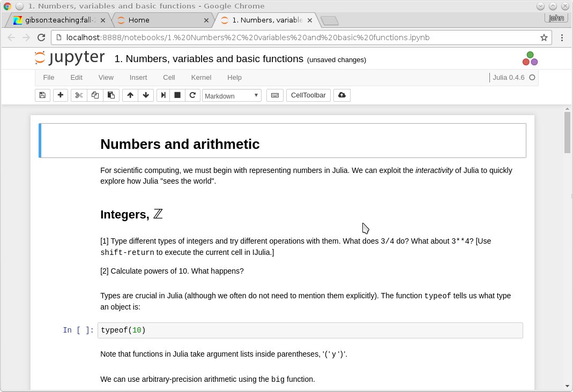Open the command palette keyboard icon
573x392 pixels.
[x=274, y=95]
